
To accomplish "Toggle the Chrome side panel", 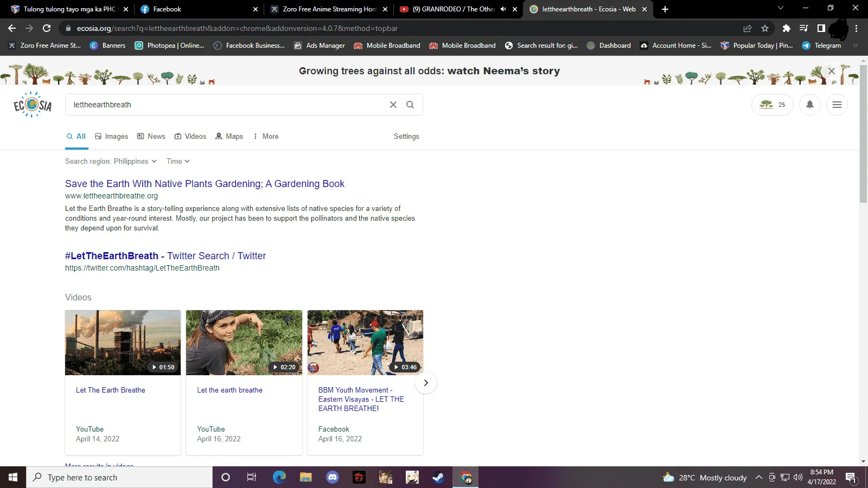I will 821,28.
